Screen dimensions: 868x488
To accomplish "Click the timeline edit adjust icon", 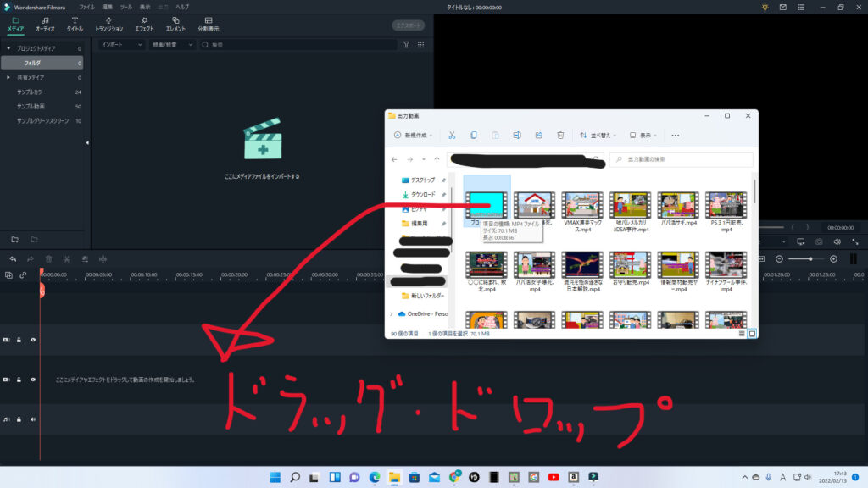I will [x=85, y=259].
